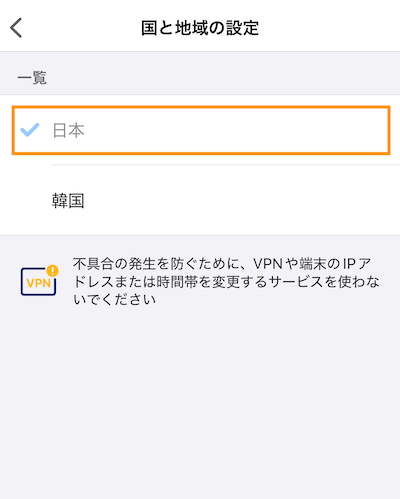Tap the orange exclamation badge on VPN icon
The width and height of the screenshot is (400, 499).
(53, 271)
